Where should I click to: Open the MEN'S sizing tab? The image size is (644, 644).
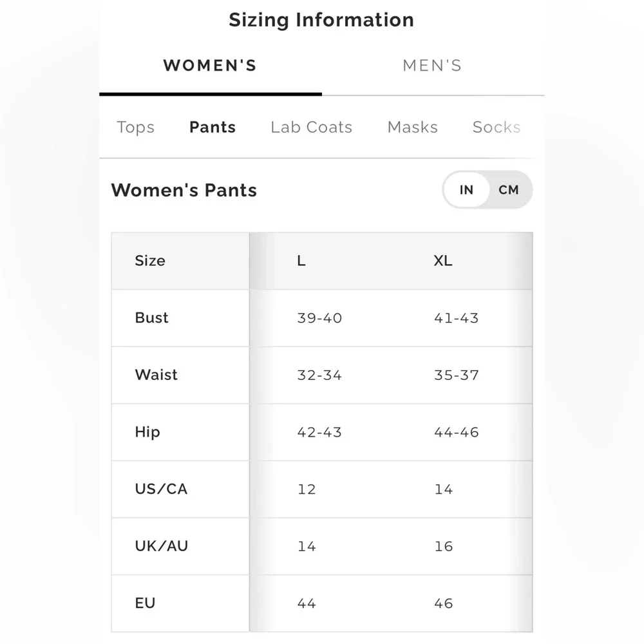[432, 66]
